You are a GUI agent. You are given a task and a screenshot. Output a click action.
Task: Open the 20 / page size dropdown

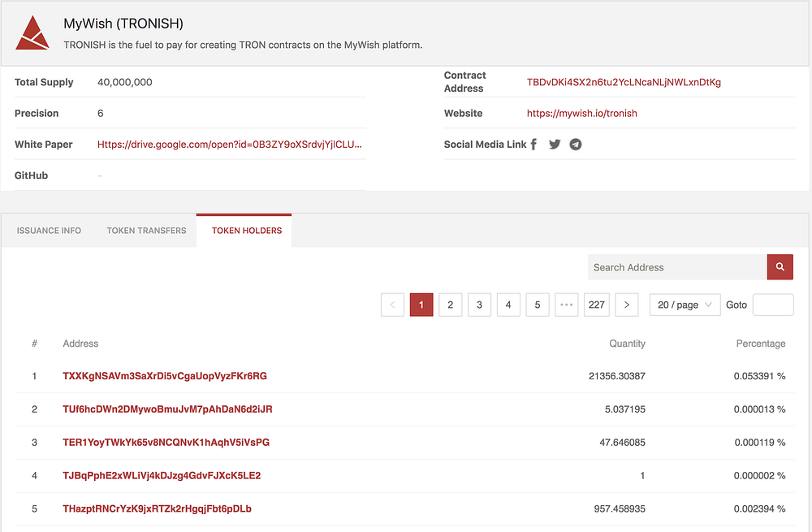pyautogui.click(x=685, y=305)
